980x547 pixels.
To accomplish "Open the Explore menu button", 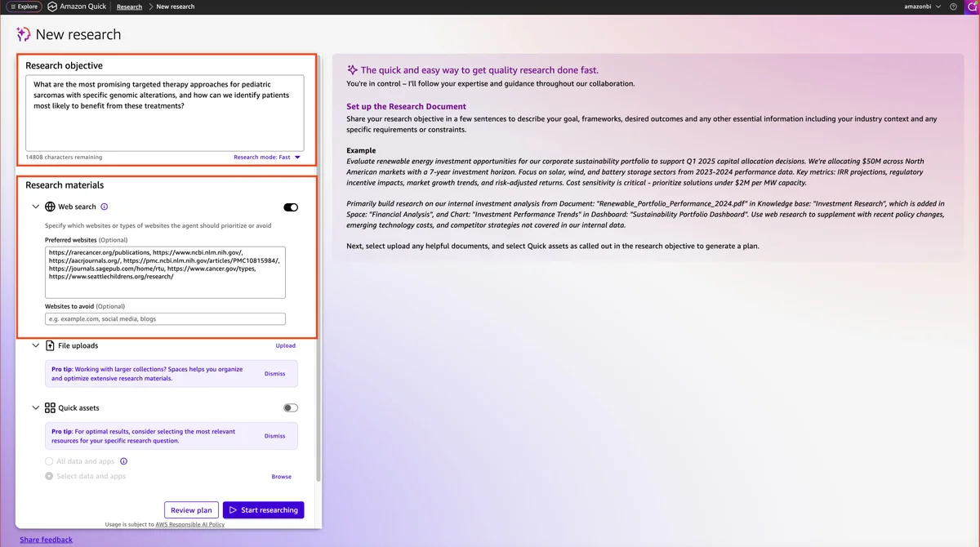I will (24, 7).
